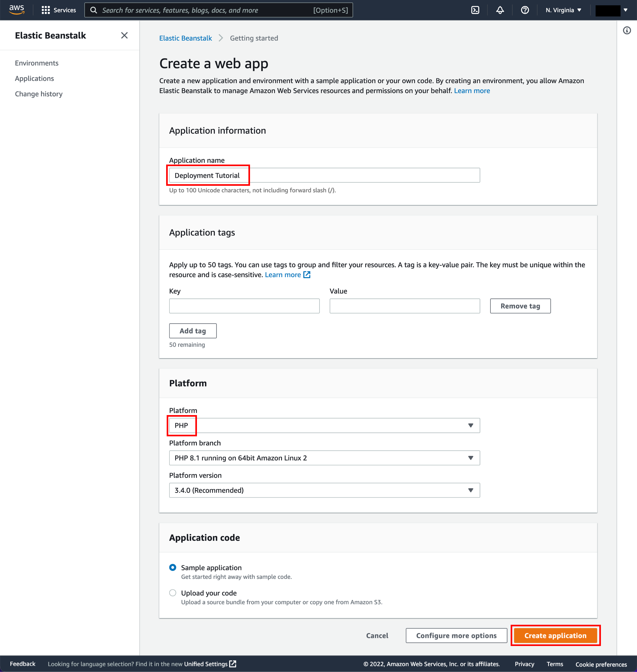Select the Upload your code option

173,593
